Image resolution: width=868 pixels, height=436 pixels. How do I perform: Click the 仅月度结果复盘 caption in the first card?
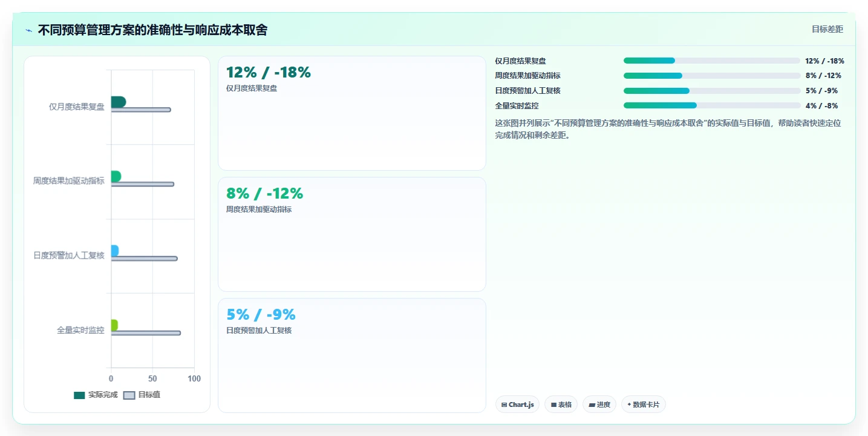[252, 88]
